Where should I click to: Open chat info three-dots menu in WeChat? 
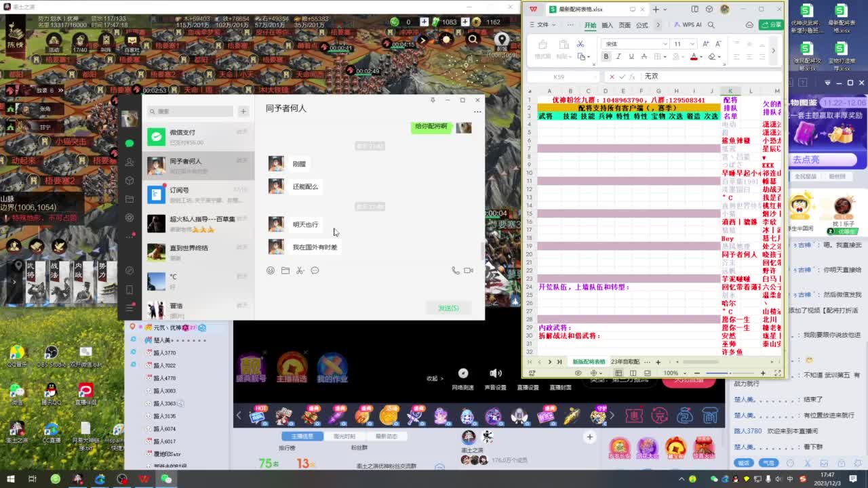[x=477, y=111]
